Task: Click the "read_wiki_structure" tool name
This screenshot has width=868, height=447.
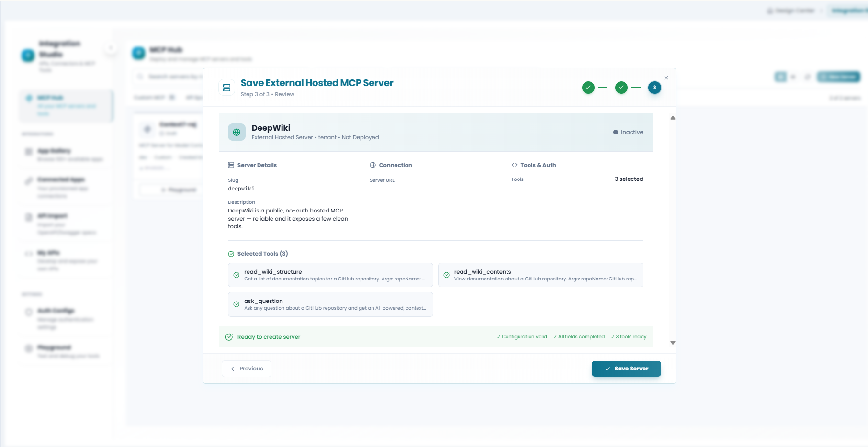Action: 273,272
